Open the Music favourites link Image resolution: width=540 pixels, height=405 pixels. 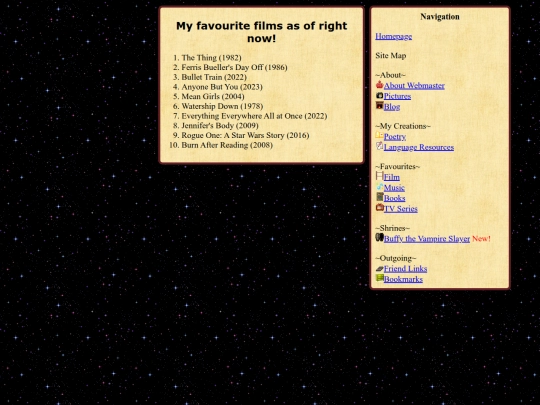394,188
